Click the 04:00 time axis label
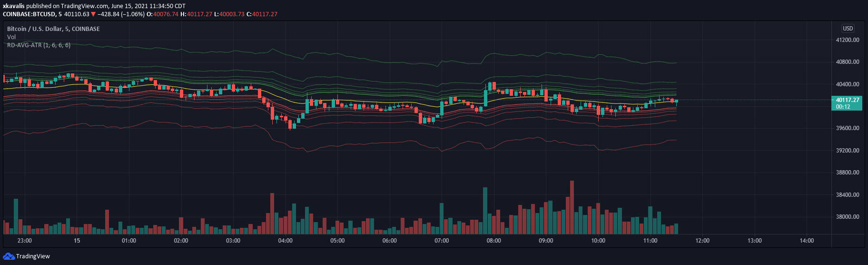The height and width of the screenshot is (265, 868). pyautogui.click(x=286, y=241)
